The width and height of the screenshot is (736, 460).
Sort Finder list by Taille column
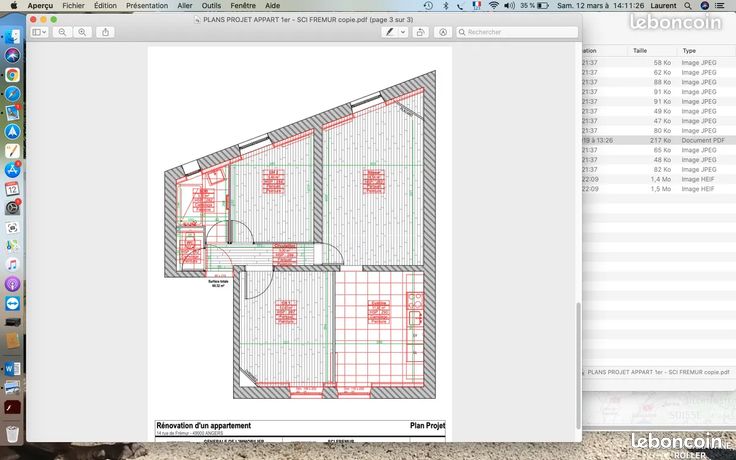[x=640, y=50]
